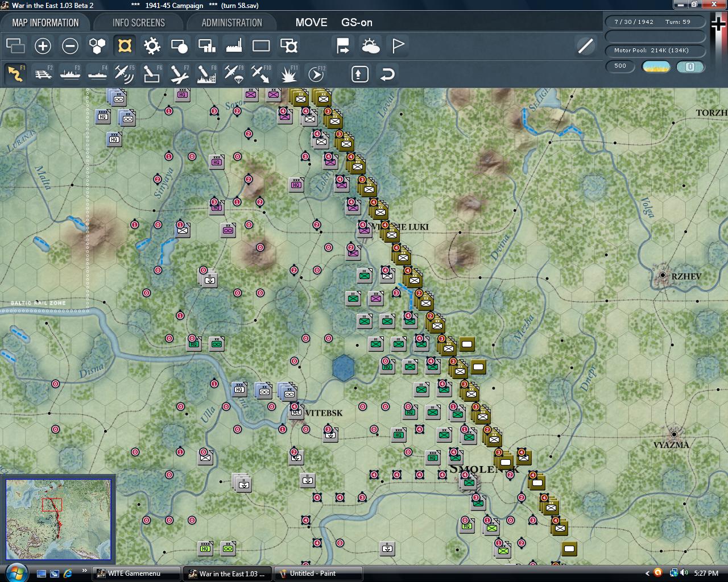Click the zoom out minus icon
The height and width of the screenshot is (582, 728).
point(70,45)
